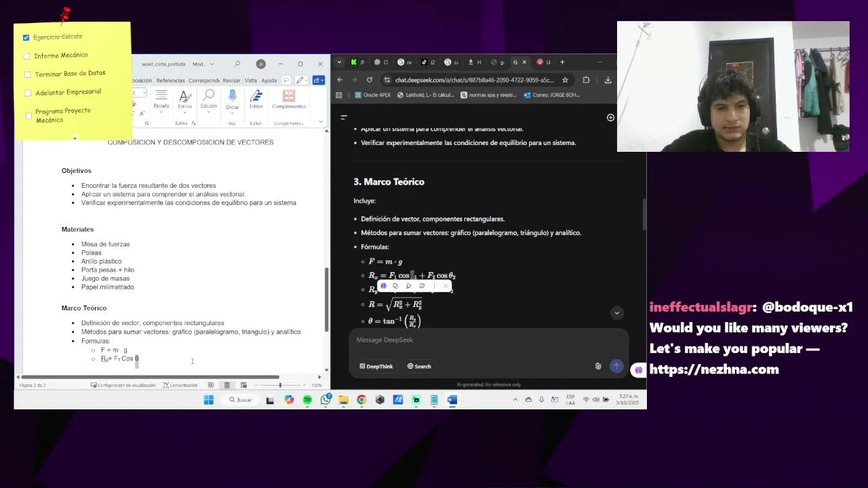868x488 pixels.
Task: Toggle DeepThink mode
Action: (376, 366)
